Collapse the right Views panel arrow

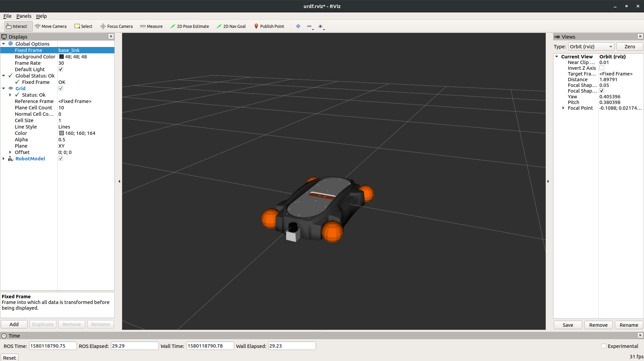coord(548,181)
